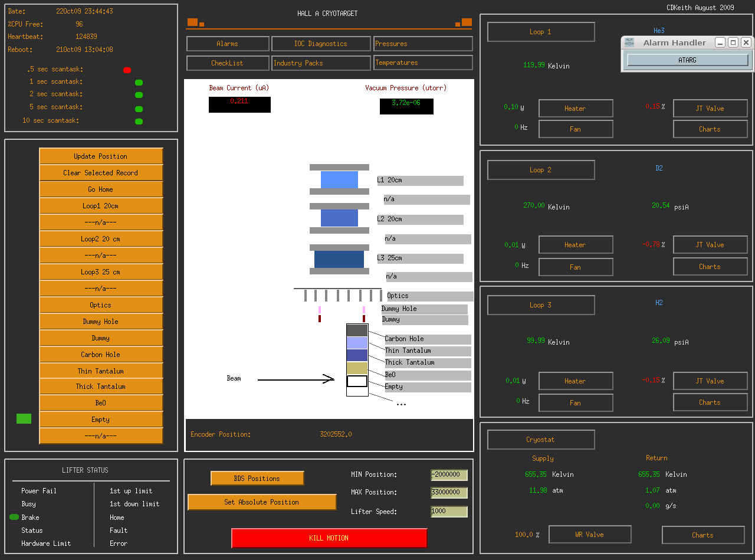Open the Temperatures panel

point(423,63)
